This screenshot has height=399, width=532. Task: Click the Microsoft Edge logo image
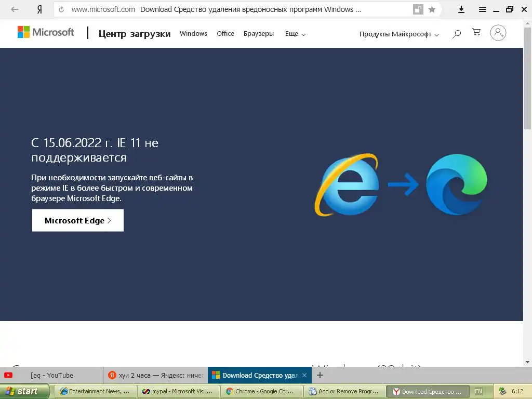click(x=457, y=184)
